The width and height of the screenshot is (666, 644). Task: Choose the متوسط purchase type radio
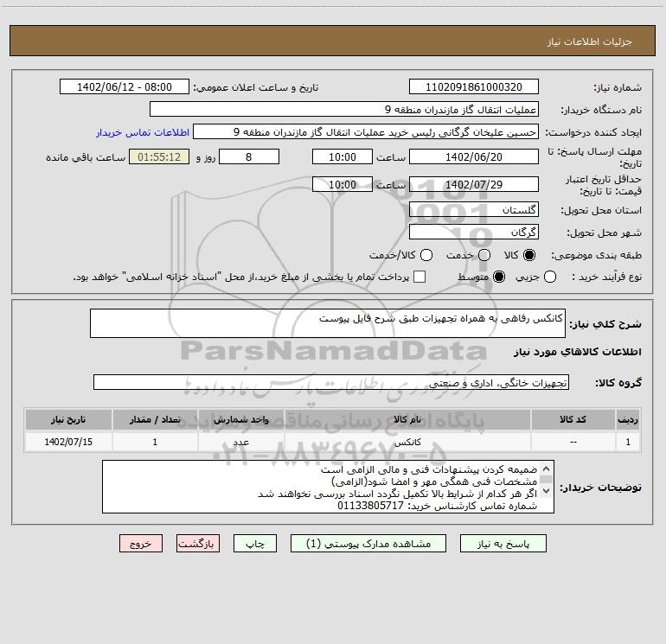coord(499,277)
